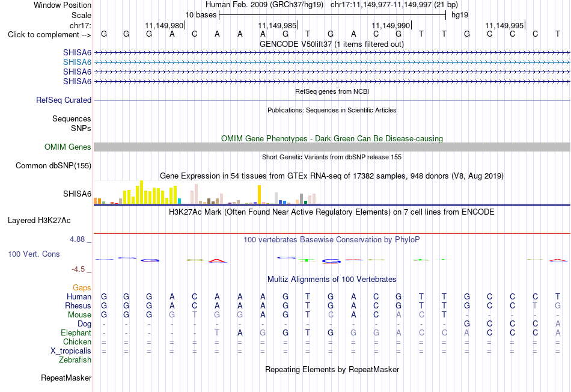Click the gray OMIM Genes item bar
The height and width of the screenshot is (392, 571).
(x=332, y=147)
